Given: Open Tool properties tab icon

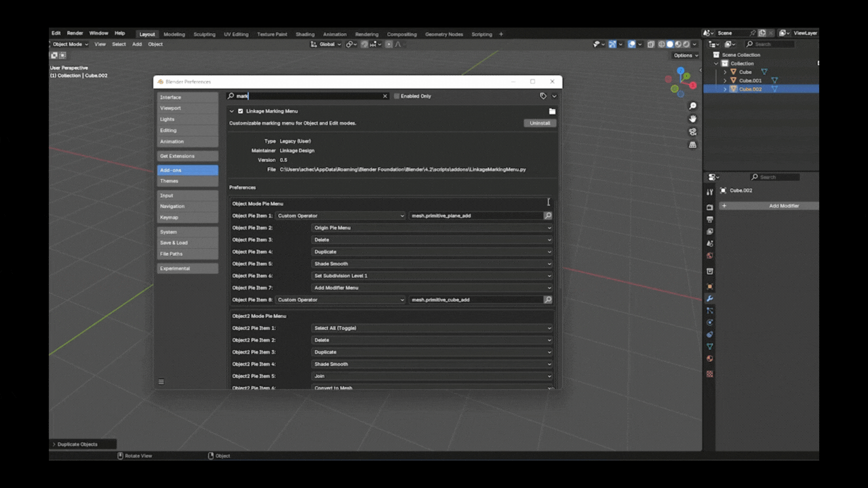Looking at the screenshot, I should coord(710,192).
